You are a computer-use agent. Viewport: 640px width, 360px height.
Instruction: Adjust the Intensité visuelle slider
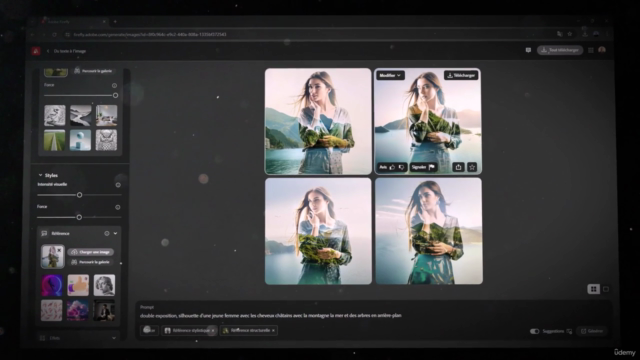(x=80, y=195)
